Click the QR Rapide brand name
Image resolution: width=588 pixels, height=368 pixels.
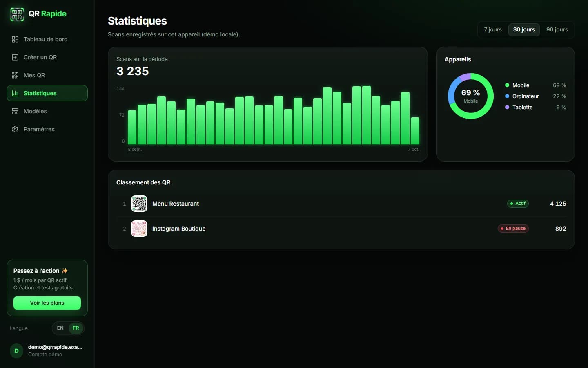[x=47, y=13]
